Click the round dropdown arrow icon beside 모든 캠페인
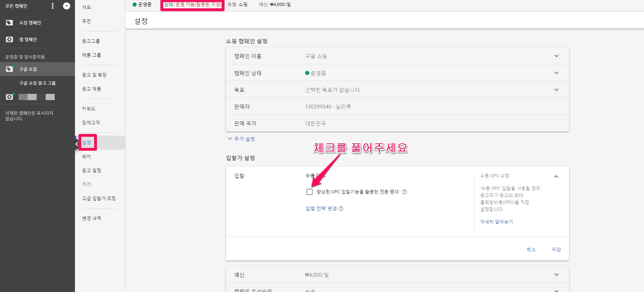The height and width of the screenshot is (292, 644). (66, 6)
